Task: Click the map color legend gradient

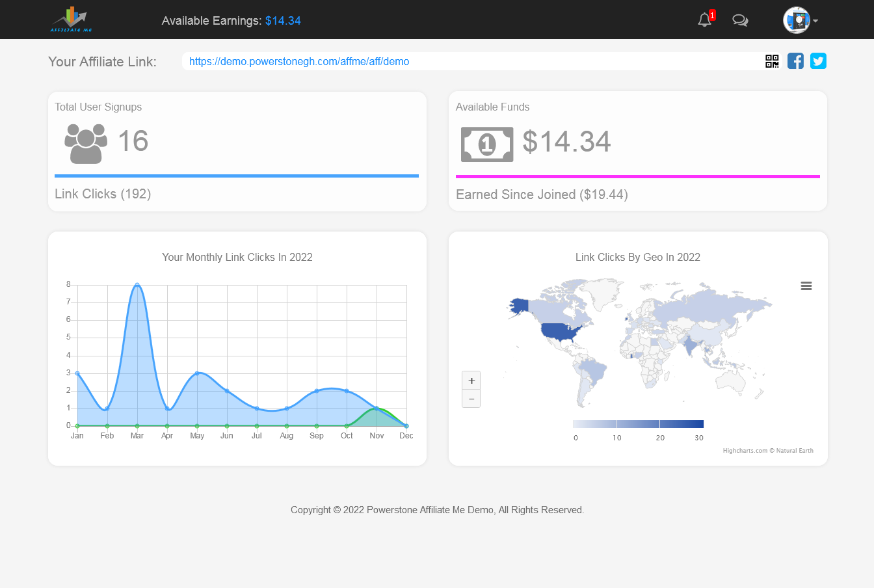Action: [638, 424]
